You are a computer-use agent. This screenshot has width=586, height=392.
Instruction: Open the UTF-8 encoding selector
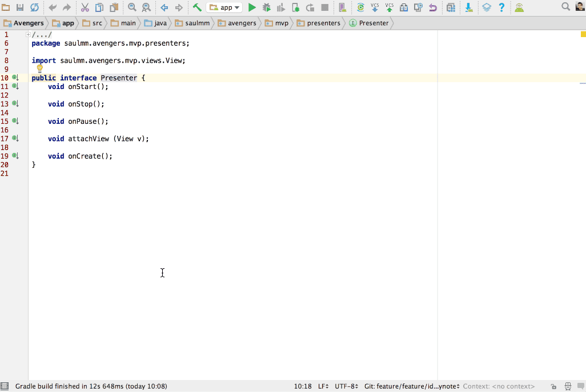345,386
